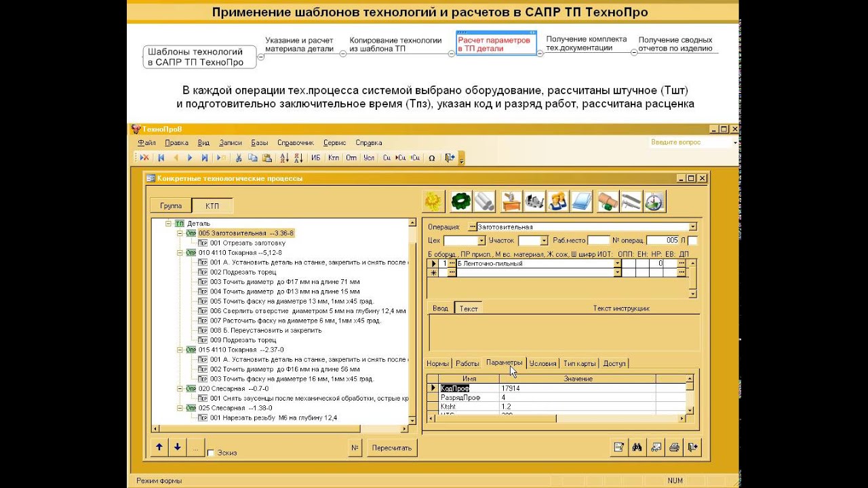Open the Файл menu

pos(146,143)
